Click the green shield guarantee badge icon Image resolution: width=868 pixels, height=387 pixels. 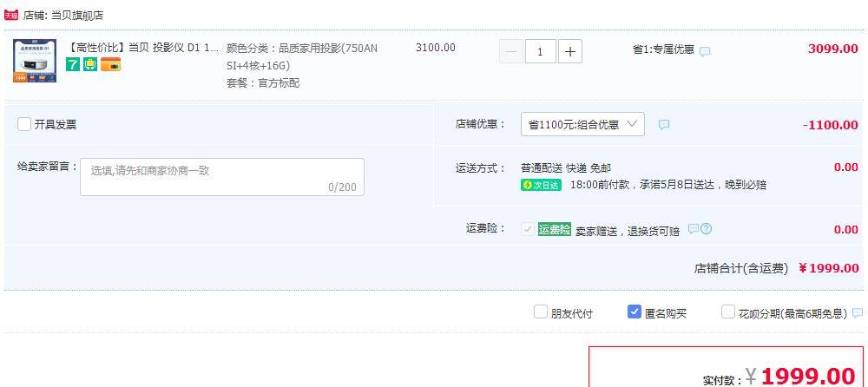(90, 65)
